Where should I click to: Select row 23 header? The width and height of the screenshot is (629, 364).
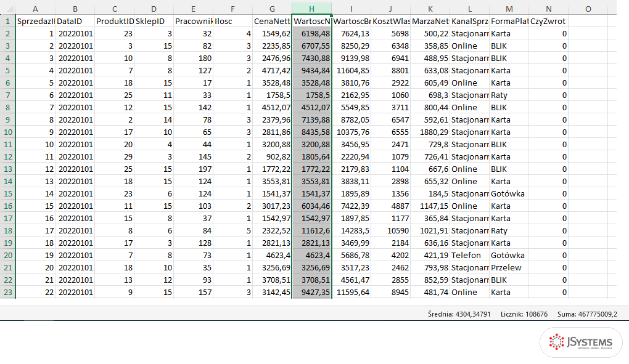pyautogui.click(x=7, y=293)
